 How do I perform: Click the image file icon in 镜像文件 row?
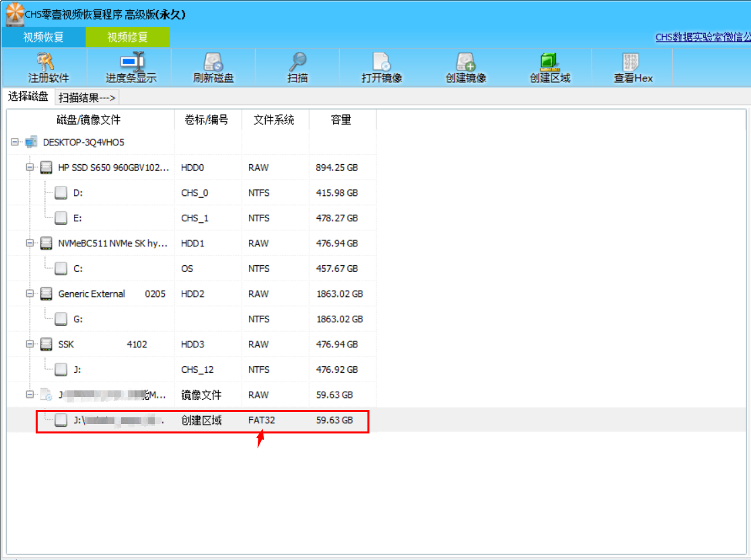[x=46, y=394]
